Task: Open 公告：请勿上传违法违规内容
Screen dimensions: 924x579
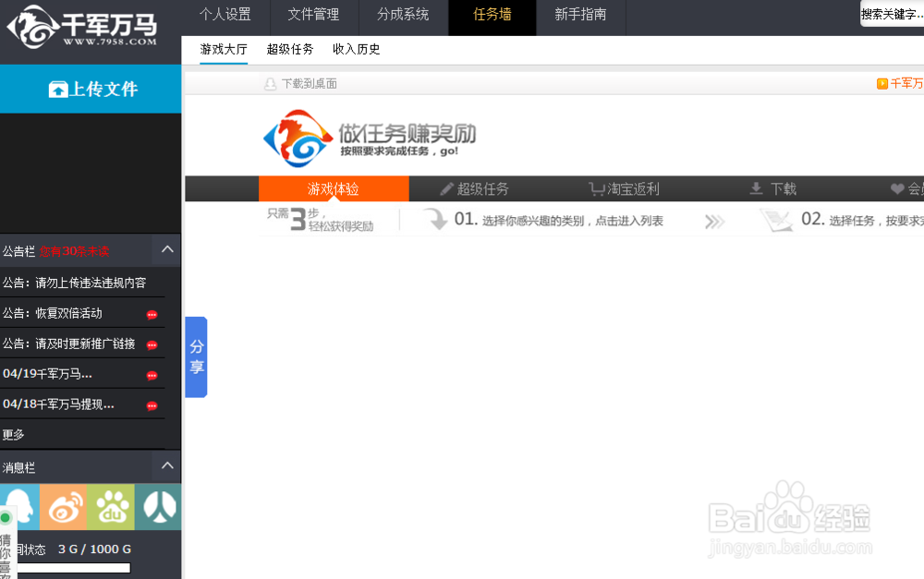Action: pyautogui.click(x=74, y=283)
